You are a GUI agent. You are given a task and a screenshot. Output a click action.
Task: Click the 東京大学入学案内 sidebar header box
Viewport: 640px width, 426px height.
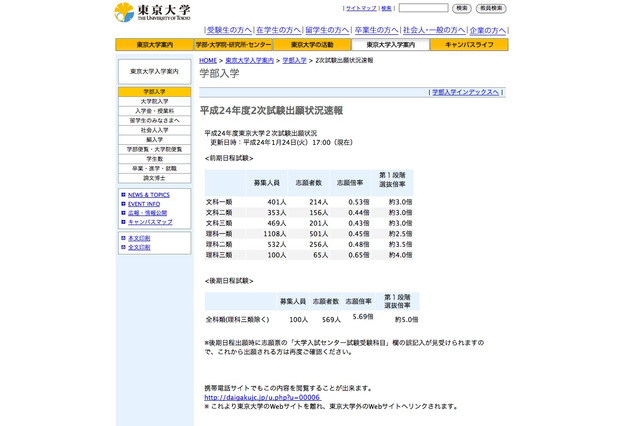(154, 71)
